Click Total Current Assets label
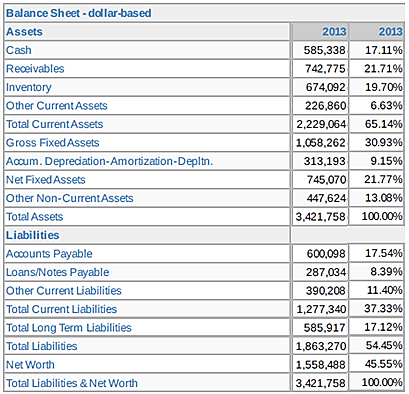 [55, 124]
